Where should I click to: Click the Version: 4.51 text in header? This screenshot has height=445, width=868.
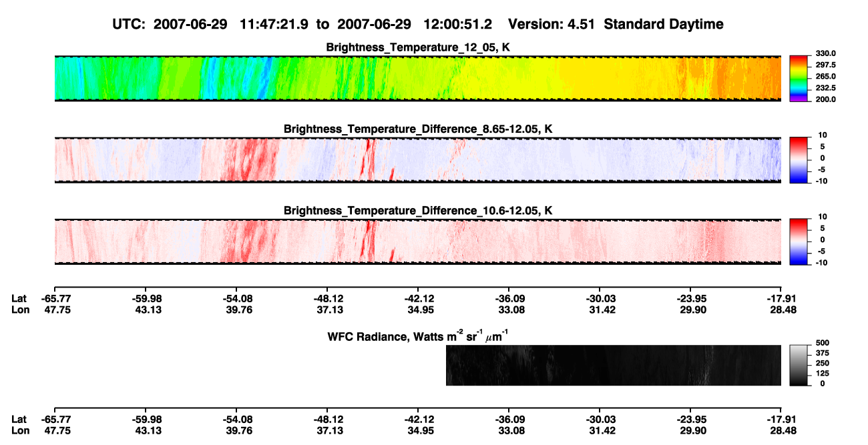[553, 24]
